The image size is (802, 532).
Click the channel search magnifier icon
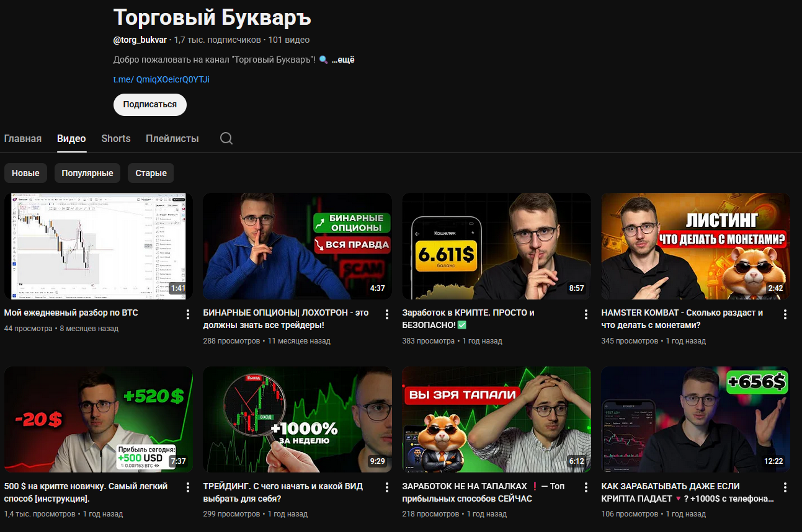226,138
